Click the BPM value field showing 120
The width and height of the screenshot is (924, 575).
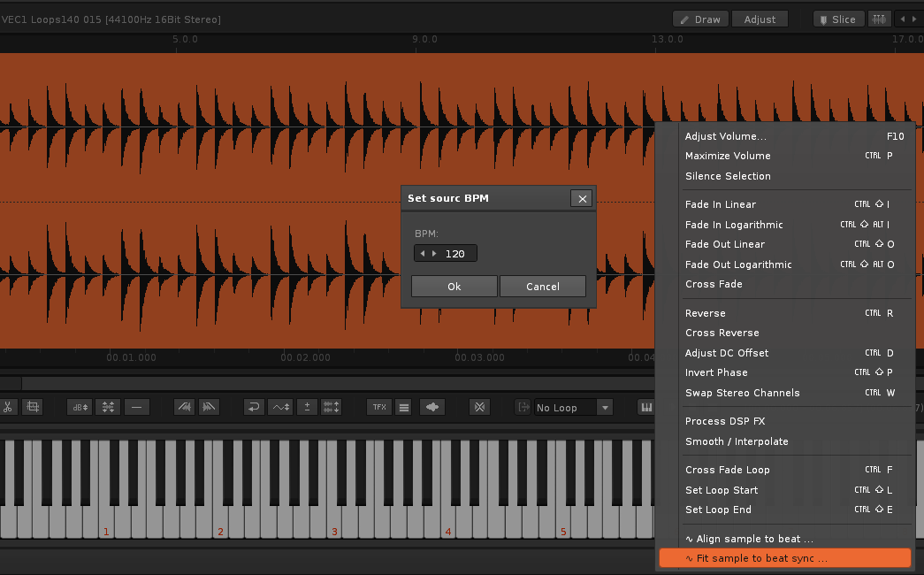(x=455, y=254)
